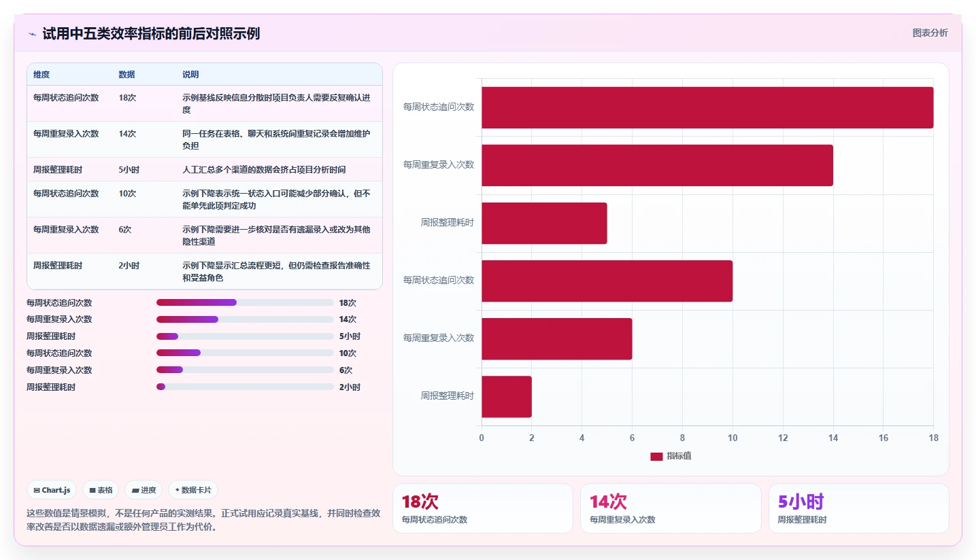The image size is (976, 560).
Task: Click the description starting 示例下降表示统一状态入口
Action: [x=277, y=200]
